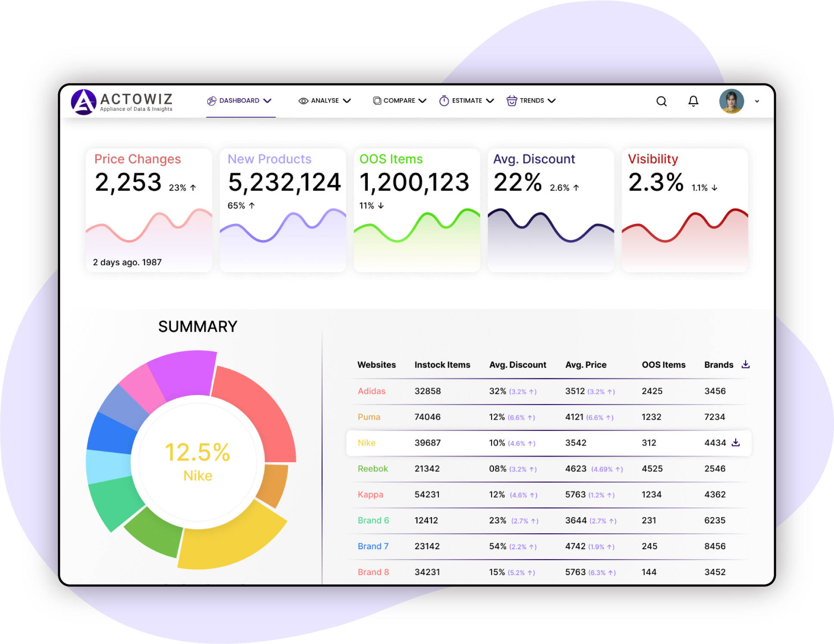This screenshot has width=834, height=644.
Task: Click Reebok OOS items value 4525
Action: [652, 469]
